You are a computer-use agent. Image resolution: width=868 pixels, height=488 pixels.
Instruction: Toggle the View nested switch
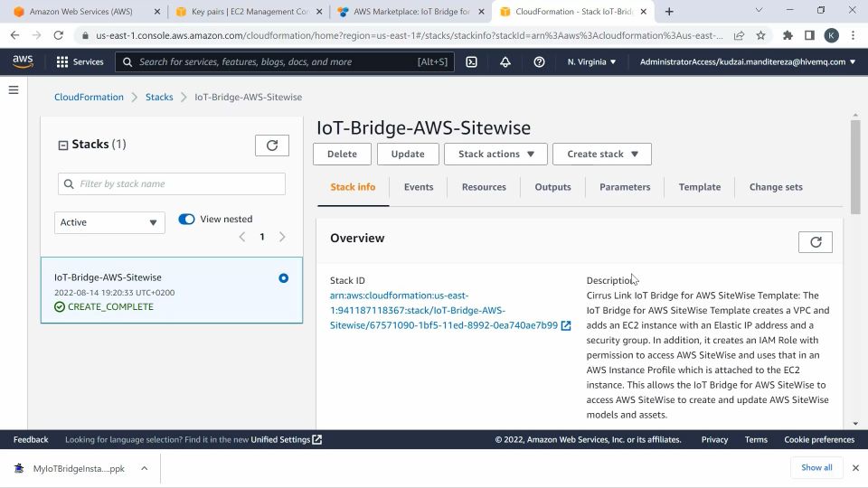point(186,219)
